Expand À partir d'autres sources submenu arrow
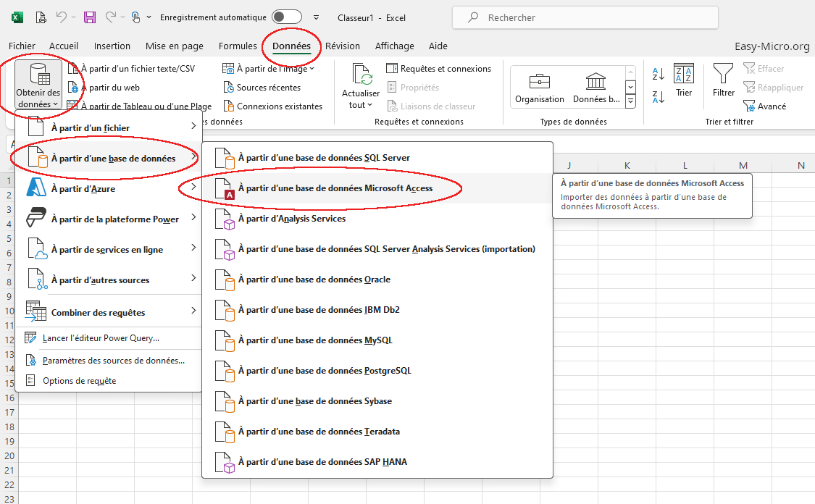The width and height of the screenshot is (815, 504). click(x=193, y=278)
